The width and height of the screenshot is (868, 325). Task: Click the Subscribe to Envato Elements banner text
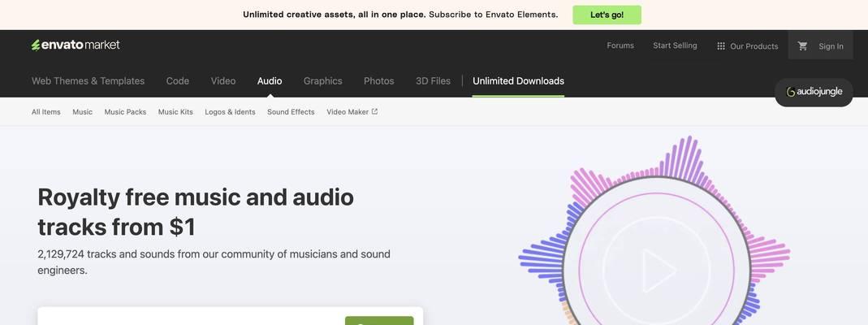(493, 15)
